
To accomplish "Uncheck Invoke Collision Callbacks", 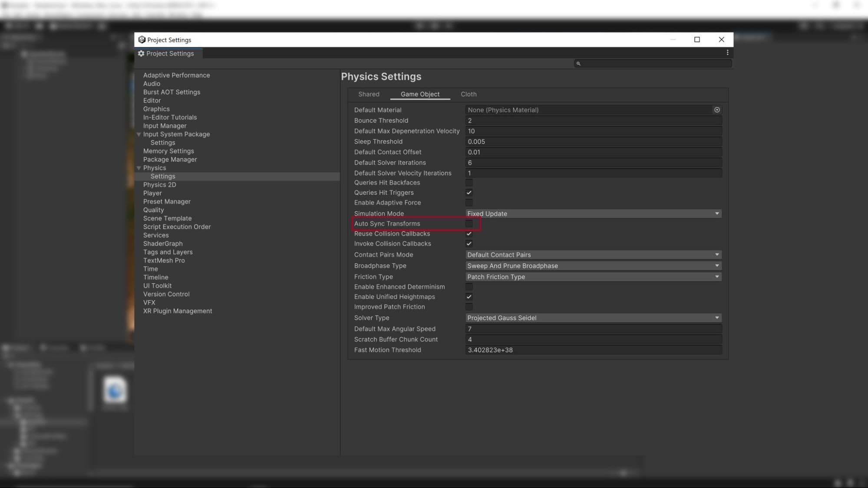I will pyautogui.click(x=469, y=243).
